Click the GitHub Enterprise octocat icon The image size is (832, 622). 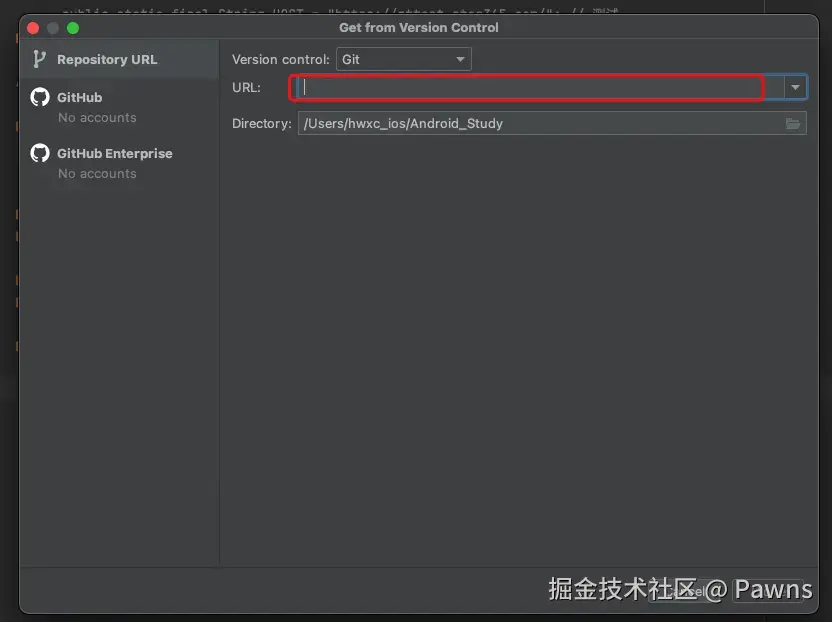40,153
